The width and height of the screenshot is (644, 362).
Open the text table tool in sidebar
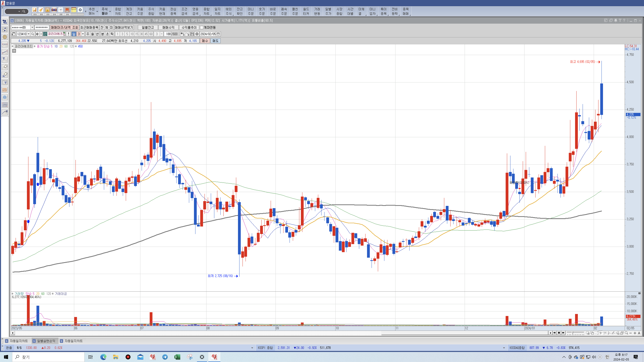coord(5,82)
